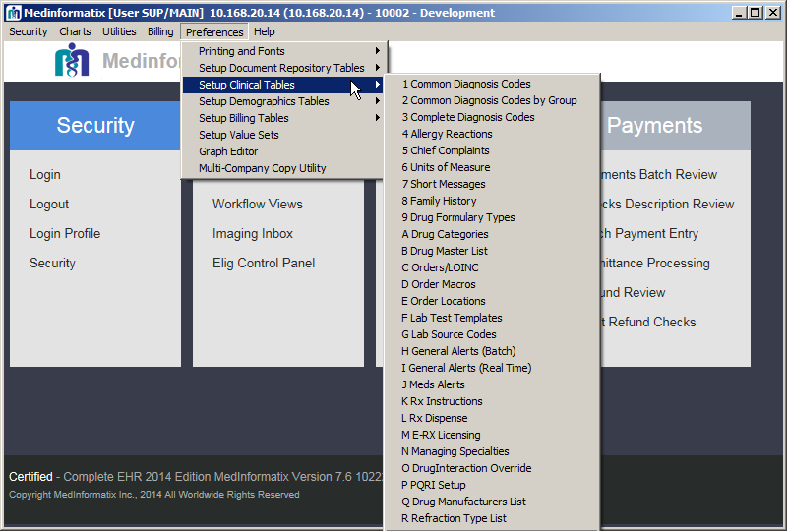Expand Setup Billing Tables submenu
Image resolution: width=788 pixels, height=532 pixels.
pyautogui.click(x=284, y=118)
